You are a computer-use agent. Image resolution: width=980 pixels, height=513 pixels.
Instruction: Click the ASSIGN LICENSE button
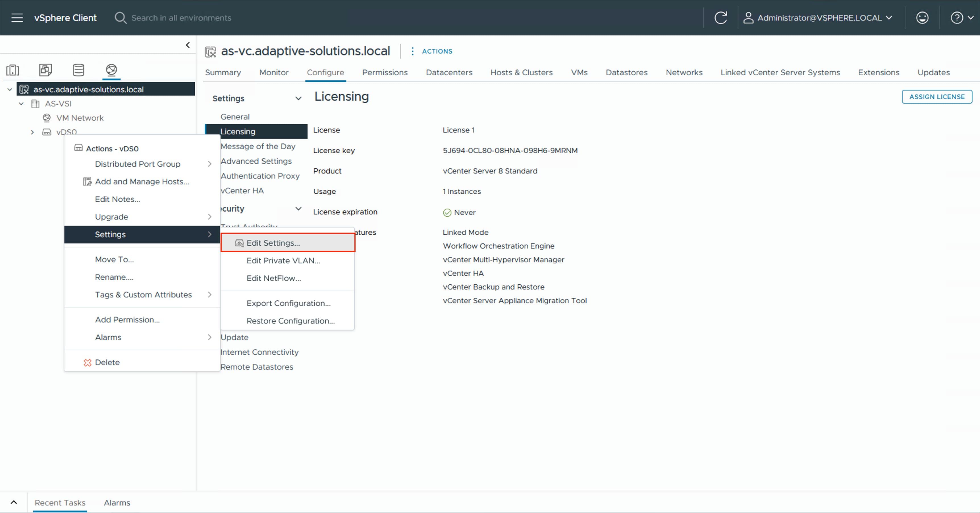(937, 97)
